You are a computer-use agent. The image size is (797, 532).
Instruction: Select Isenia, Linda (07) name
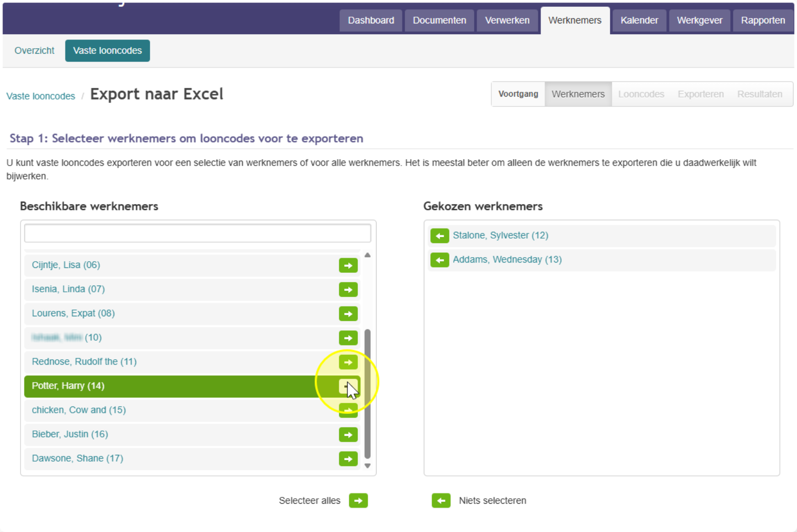point(68,289)
